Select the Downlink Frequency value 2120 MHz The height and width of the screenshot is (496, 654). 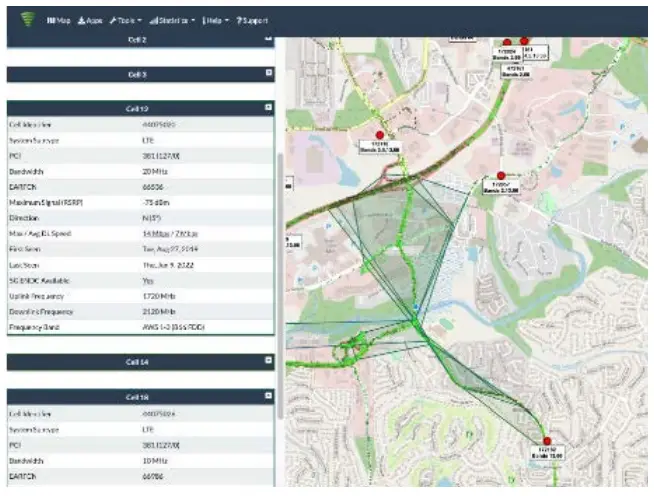pyautogui.click(x=159, y=312)
